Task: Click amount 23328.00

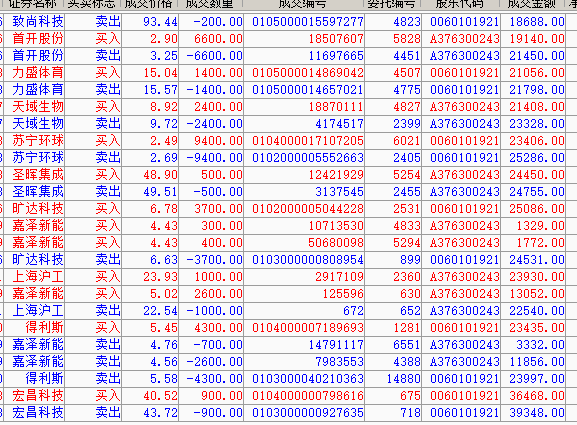Action: pos(537,124)
